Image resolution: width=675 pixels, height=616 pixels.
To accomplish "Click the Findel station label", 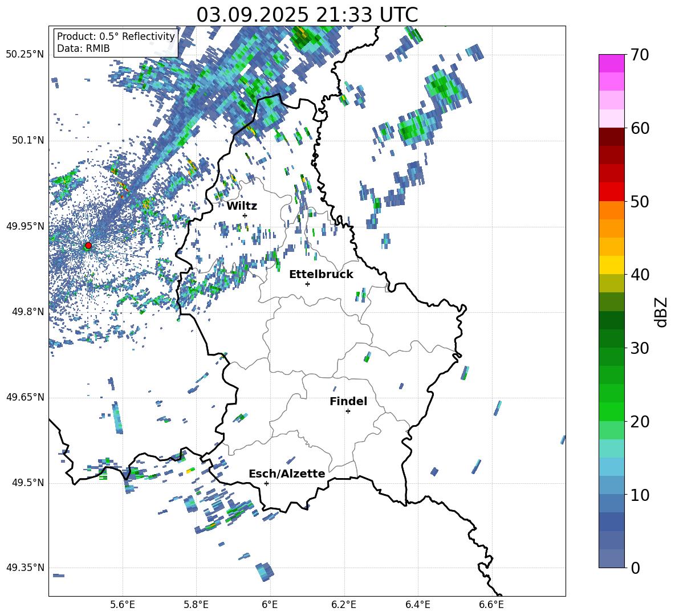I will [348, 401].
